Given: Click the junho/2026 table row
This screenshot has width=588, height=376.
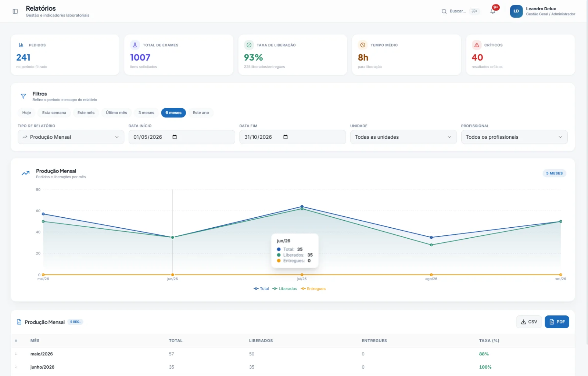Looking at the screenshot, I should point(293,367).
